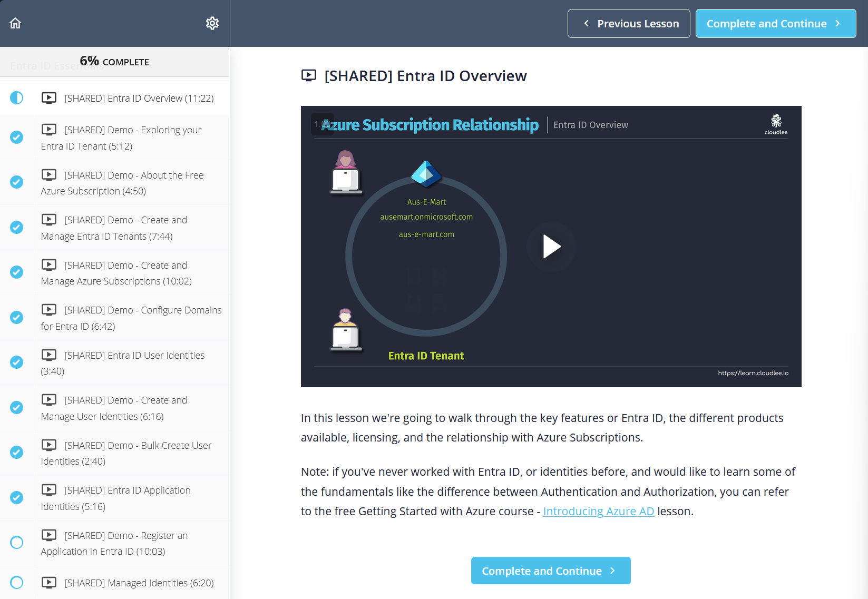Toggle completion check for Bulk Create User Identities
868x599 pixels.
(x=17, y=453)
